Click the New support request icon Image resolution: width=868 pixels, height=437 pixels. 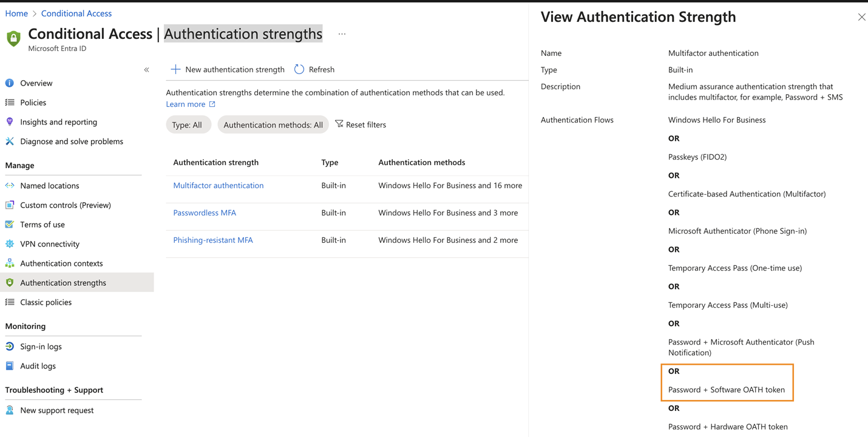tap(10, 410)
